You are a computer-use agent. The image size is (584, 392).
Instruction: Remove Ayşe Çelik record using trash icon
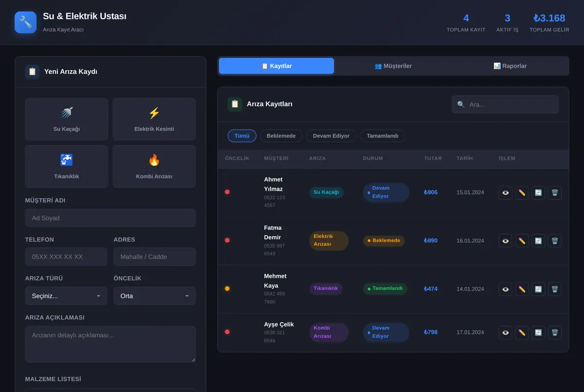pyautogui.click(x=554, y=333)
